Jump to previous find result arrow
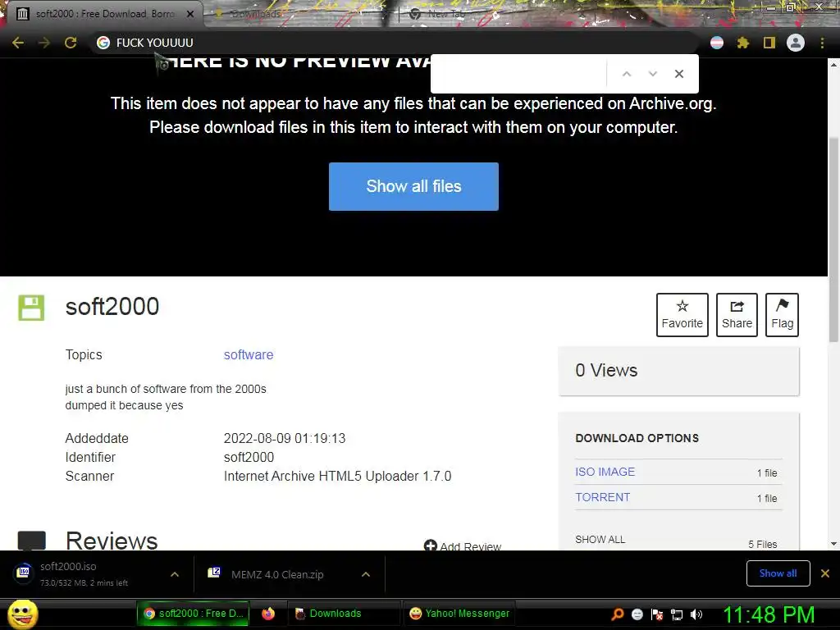The image size is (840, 630). coord(626,74)
